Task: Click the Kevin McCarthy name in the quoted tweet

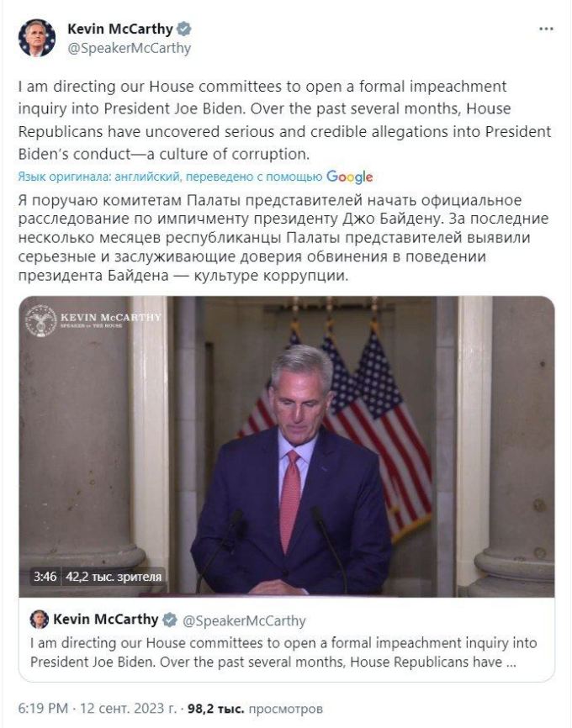Action: (x=106, y=620)
